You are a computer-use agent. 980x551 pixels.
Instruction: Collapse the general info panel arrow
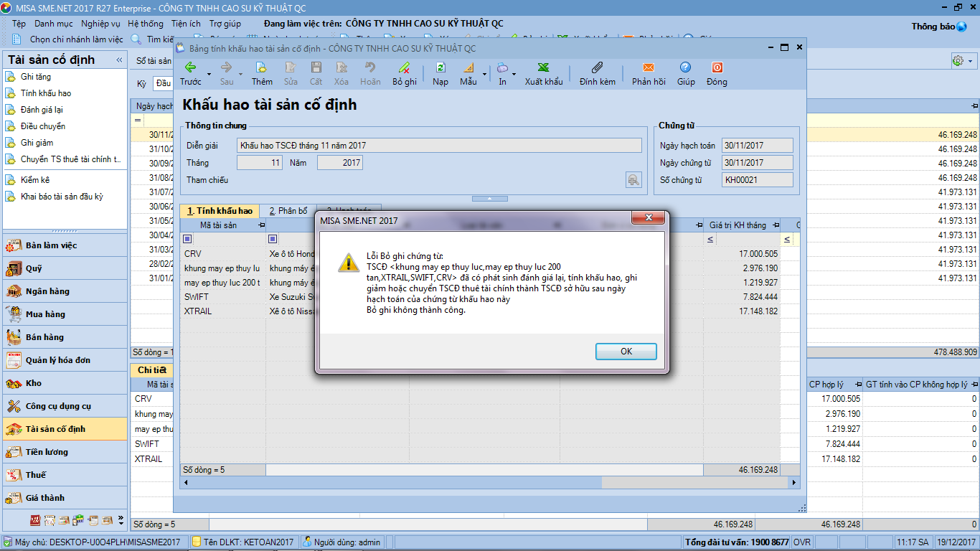[489, 198]
